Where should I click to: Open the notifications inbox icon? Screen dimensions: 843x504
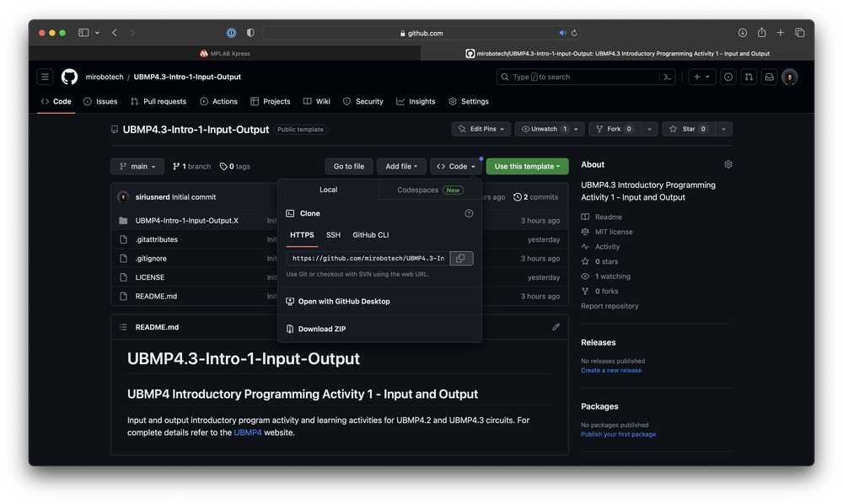[x=770, y=77]
